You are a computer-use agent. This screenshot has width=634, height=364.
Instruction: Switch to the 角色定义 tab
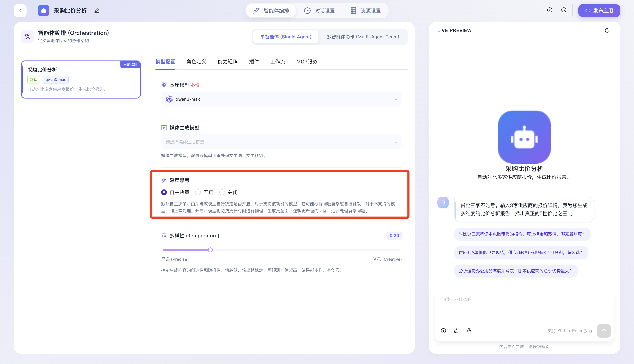coord(196,62)
